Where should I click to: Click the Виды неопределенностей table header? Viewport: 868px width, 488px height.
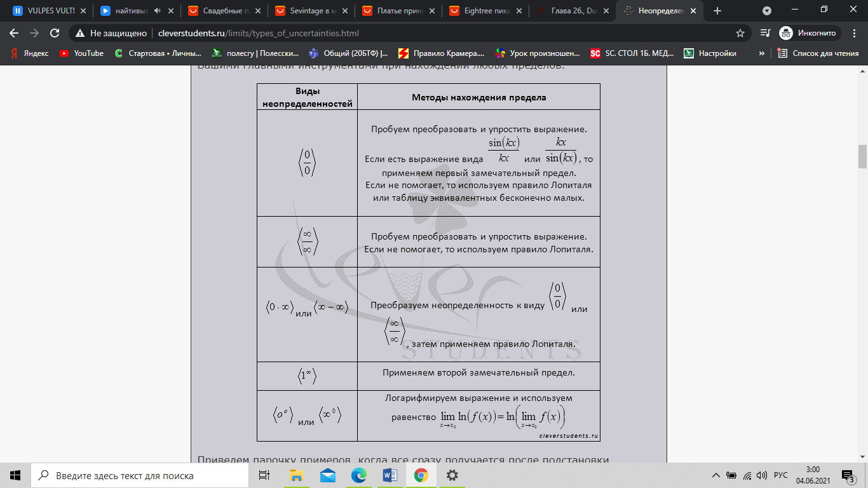tap(308, 97)
